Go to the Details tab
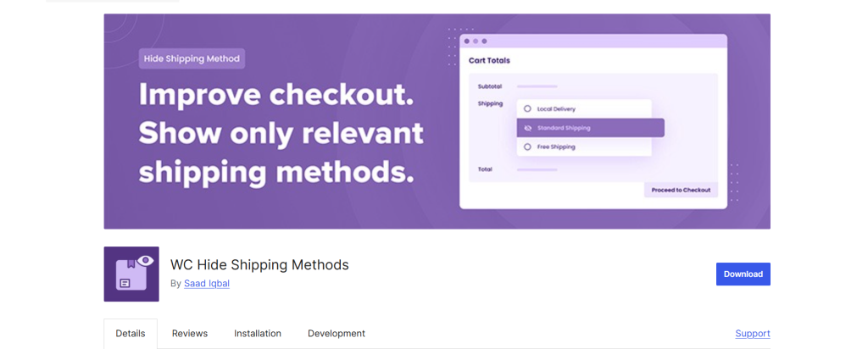 coord(131,334)
